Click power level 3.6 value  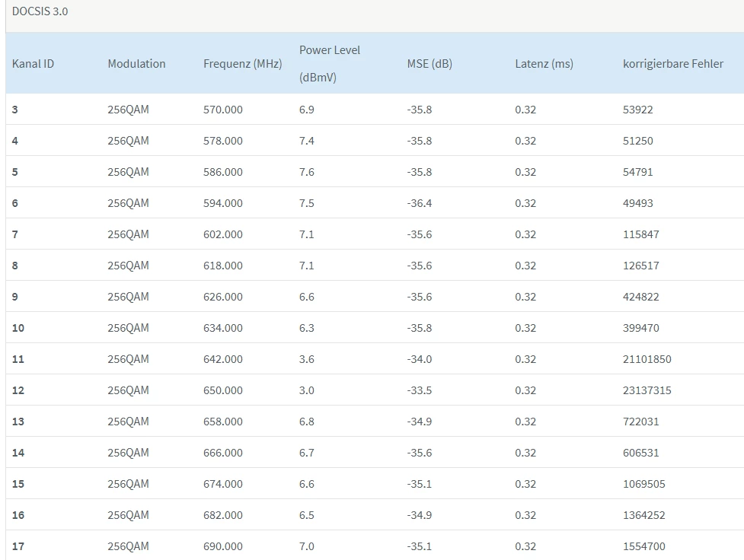(307, 359)
